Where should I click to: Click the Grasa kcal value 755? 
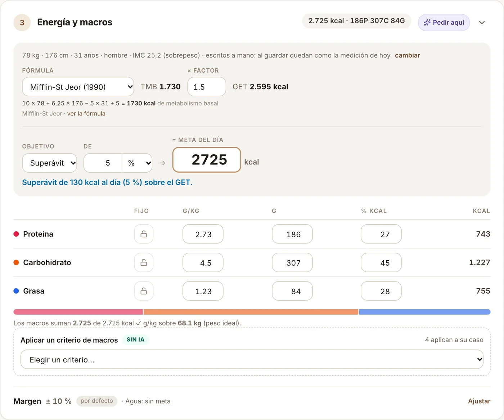[483, 291]
